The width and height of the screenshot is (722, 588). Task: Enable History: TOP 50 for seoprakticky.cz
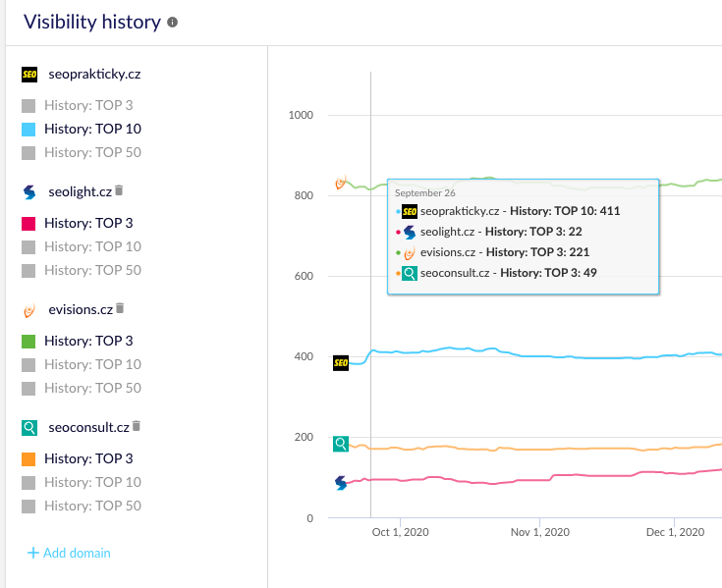click(82, 153)
